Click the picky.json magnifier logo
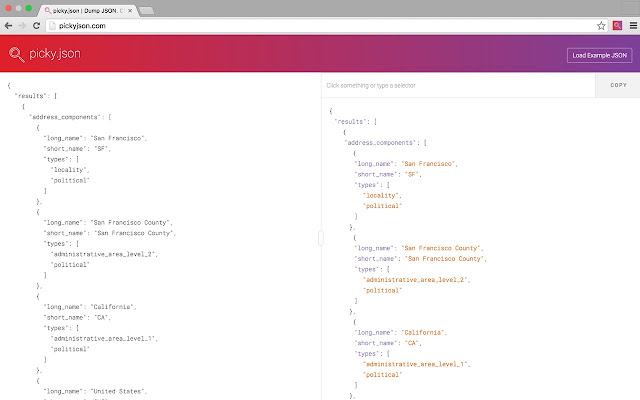 tap(17, 54)
